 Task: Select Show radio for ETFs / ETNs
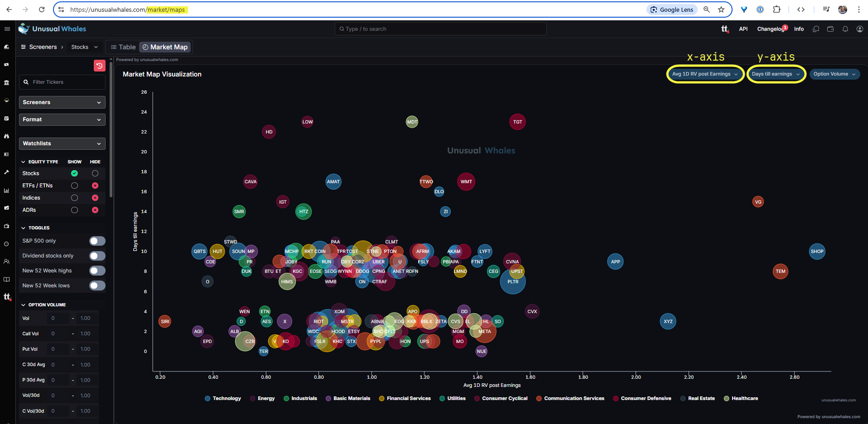(74, 186)
